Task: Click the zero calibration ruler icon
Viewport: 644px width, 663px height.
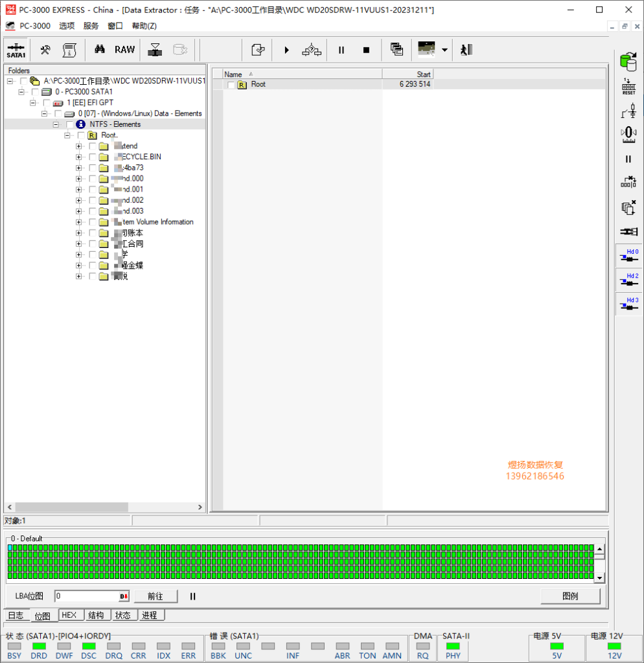Action: (x=628, y=135)
